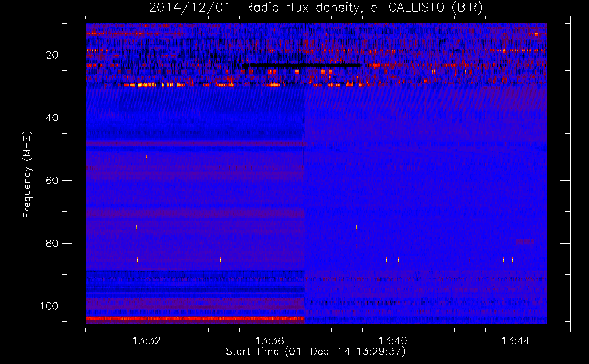589x364 pixels.
Task: Select the 'Frequency (MHZ)' axis label
Action: [27, 175]
